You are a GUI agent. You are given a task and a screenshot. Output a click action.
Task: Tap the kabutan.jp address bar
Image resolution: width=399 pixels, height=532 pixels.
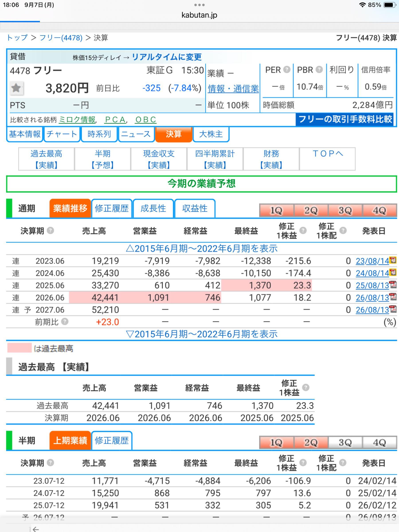pos(199,15)
